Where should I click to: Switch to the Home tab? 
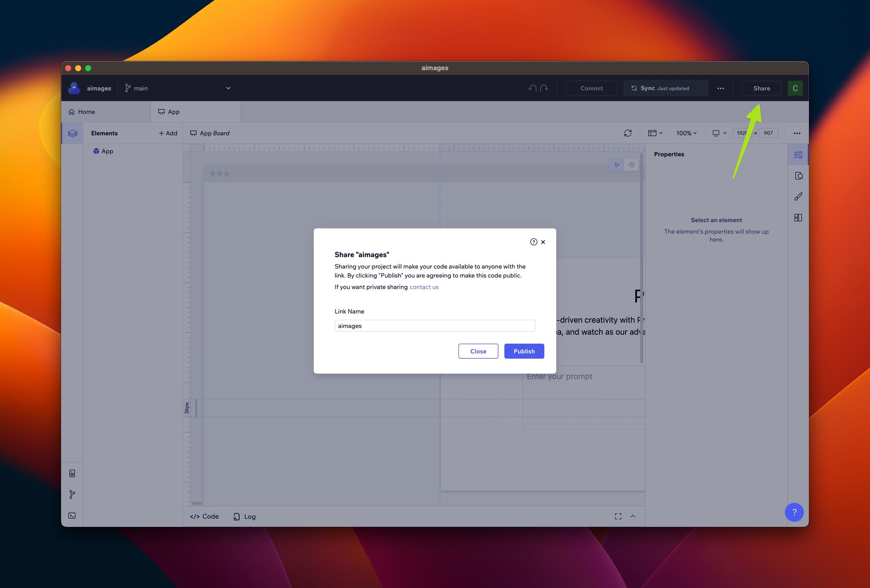tap(85, 112)
